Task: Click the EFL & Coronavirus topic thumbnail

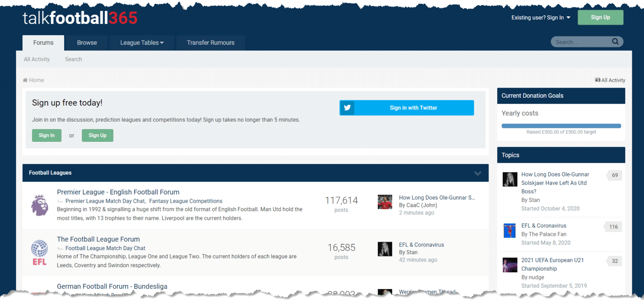Action: (509, 230)
